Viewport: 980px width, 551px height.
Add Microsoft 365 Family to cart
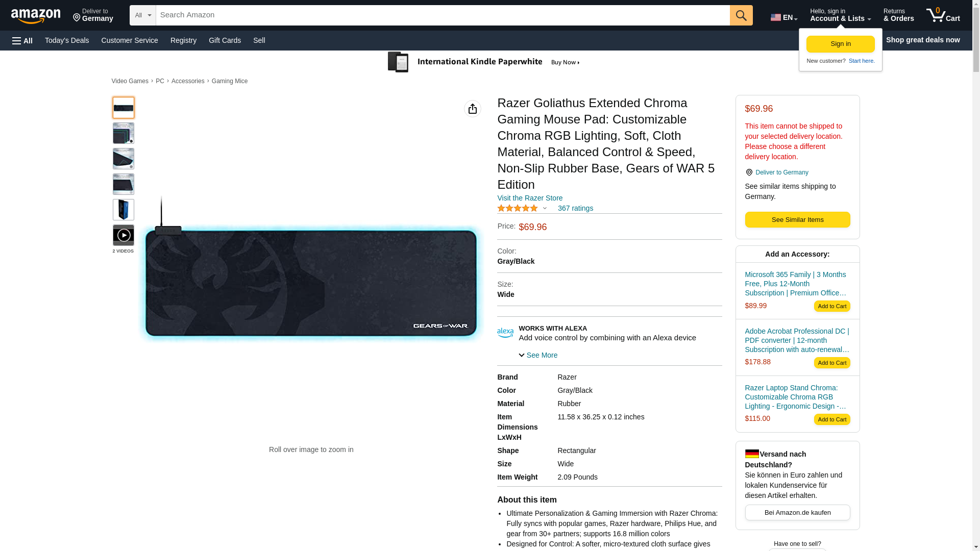(832, 306)
